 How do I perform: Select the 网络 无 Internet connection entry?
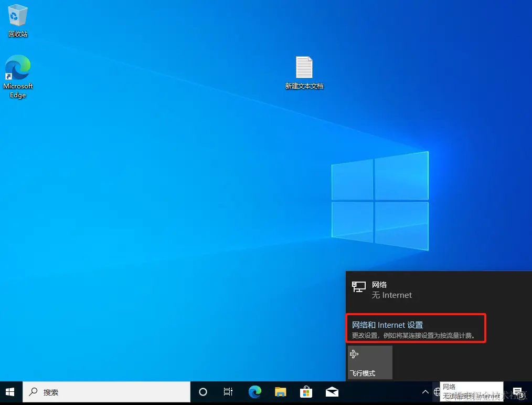tap(439, 290)
